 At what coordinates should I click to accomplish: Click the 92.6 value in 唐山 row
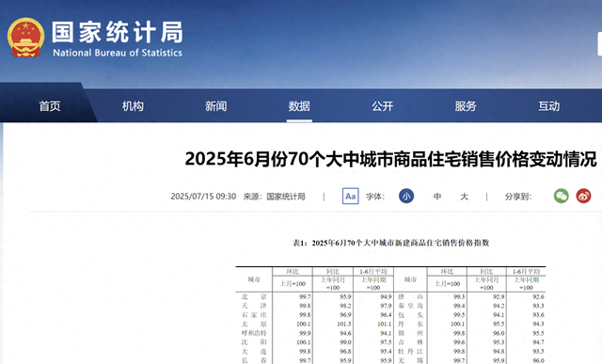(538, 297)
